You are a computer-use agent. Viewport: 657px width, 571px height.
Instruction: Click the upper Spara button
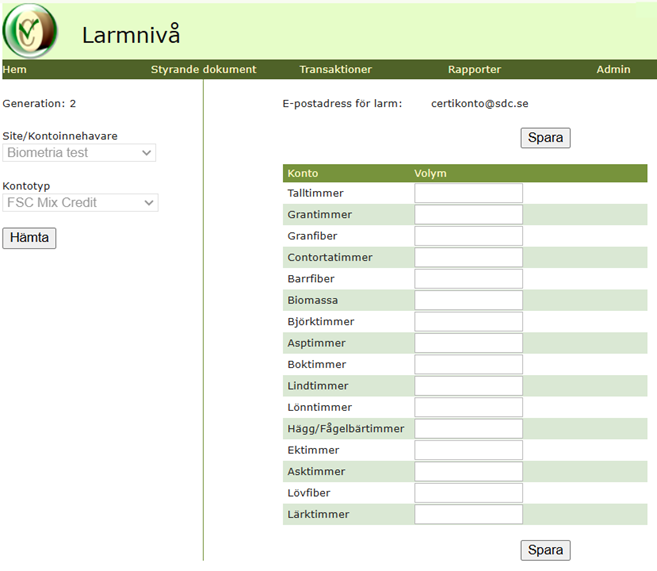546,138
